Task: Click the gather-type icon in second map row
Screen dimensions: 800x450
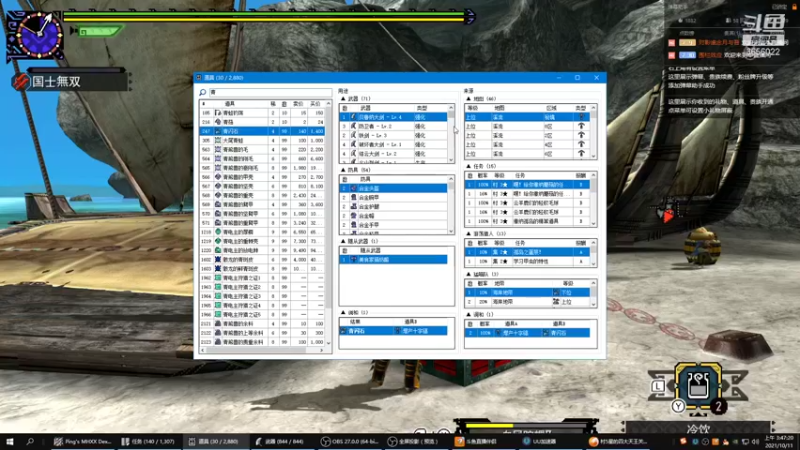Action: (x=581, y=126)
